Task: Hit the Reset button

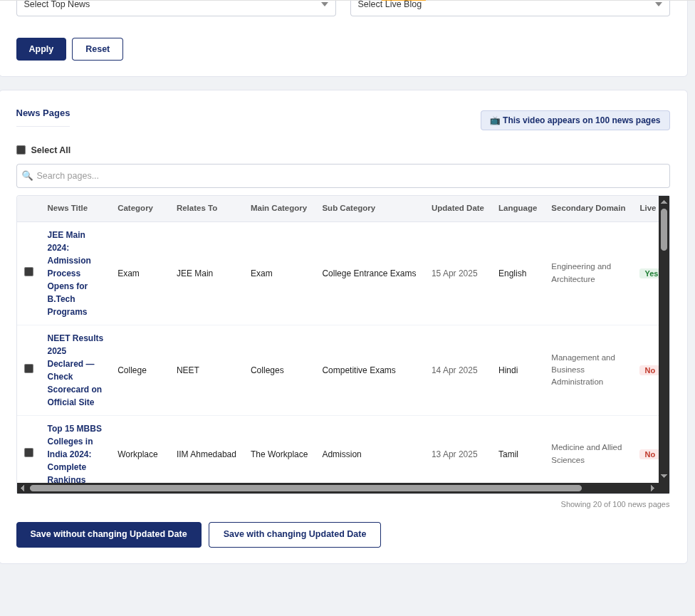Action: click(x=98, y=49)
